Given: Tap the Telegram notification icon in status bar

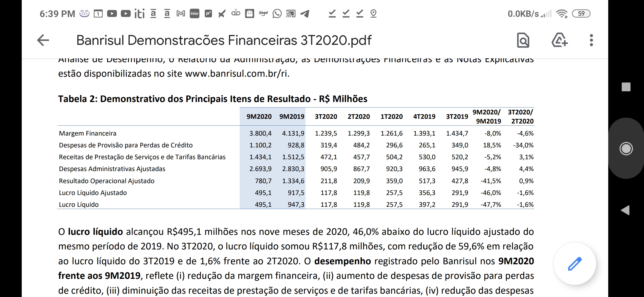Looking at the screenshot, I should 304,13.
